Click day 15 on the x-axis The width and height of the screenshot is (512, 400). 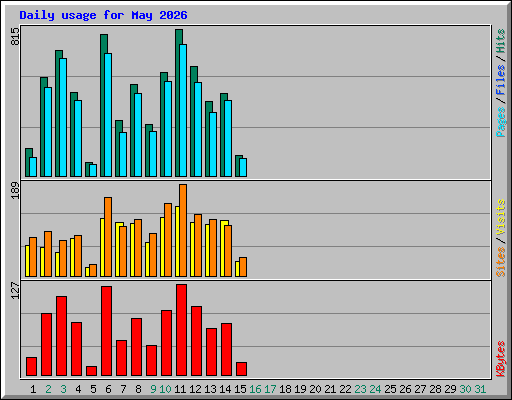(x=240, y=389)
